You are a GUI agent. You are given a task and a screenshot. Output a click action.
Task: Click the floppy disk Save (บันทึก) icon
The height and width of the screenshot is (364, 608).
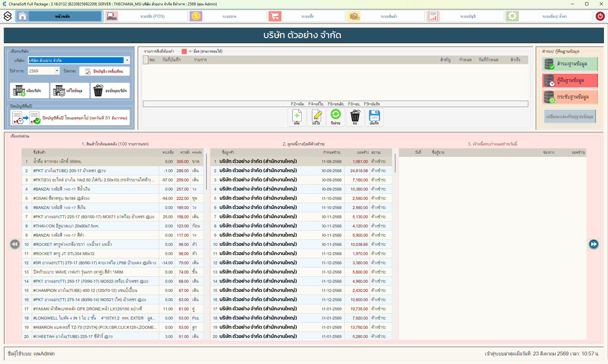tap(375, 117)
